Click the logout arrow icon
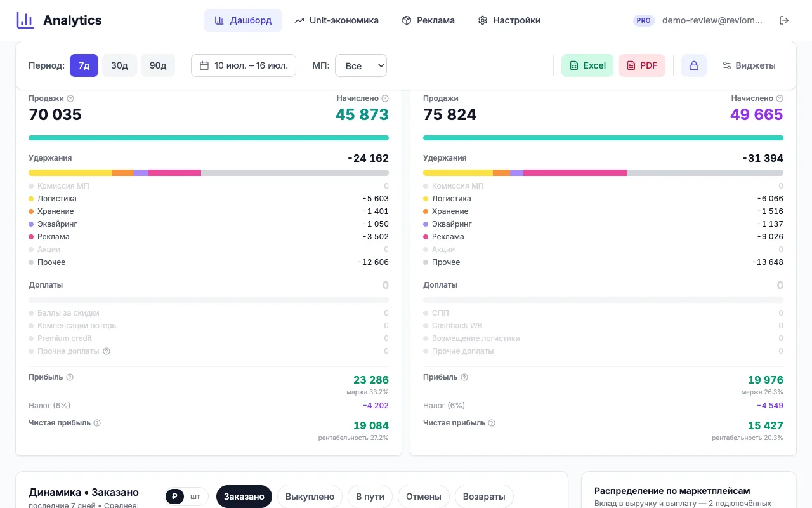The image size is (812, 508). 784,20
